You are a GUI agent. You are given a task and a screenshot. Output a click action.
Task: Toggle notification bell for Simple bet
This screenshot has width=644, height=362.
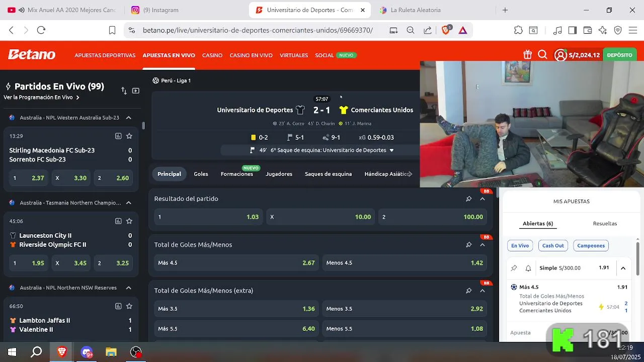[x=528, y=268]
